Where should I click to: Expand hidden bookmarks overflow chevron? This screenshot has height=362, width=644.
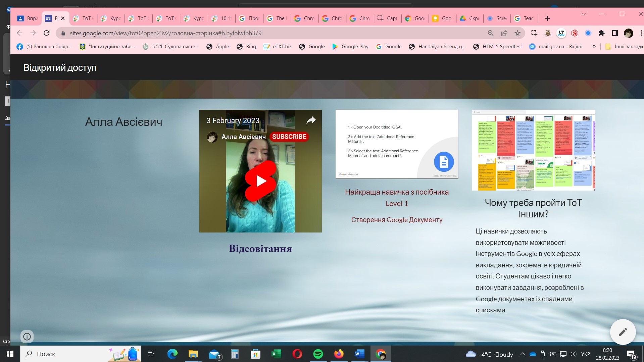pyautogui.click(x=594, y=47)
